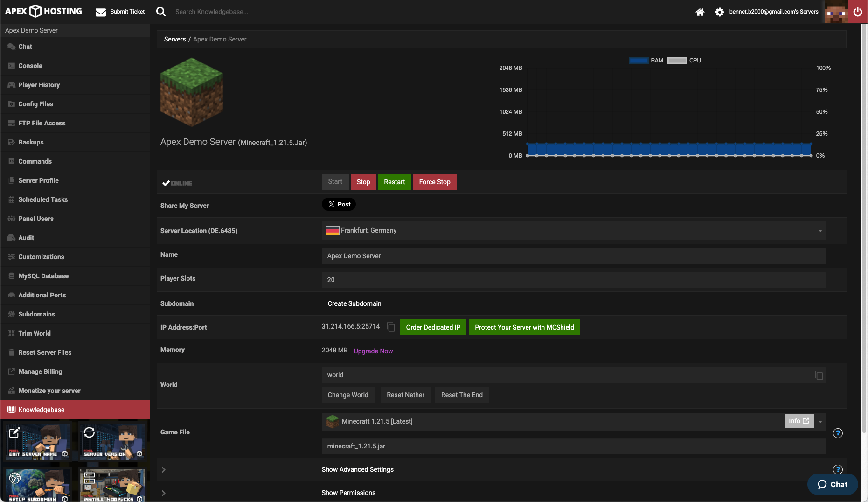The image size is (868, 502).
Task: Copy the IP address with copy icon
Action: point(391,327)
